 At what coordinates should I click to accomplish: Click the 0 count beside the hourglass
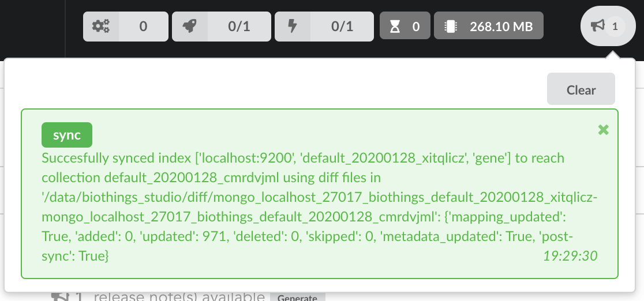pyautogui.click(x=415, y=27)
